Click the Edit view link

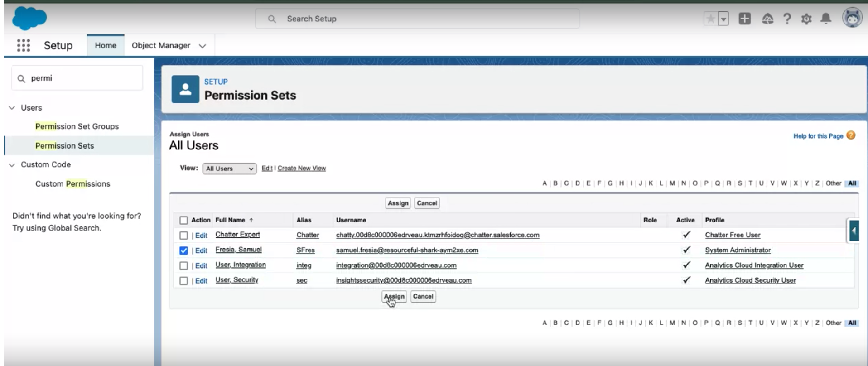267,168
